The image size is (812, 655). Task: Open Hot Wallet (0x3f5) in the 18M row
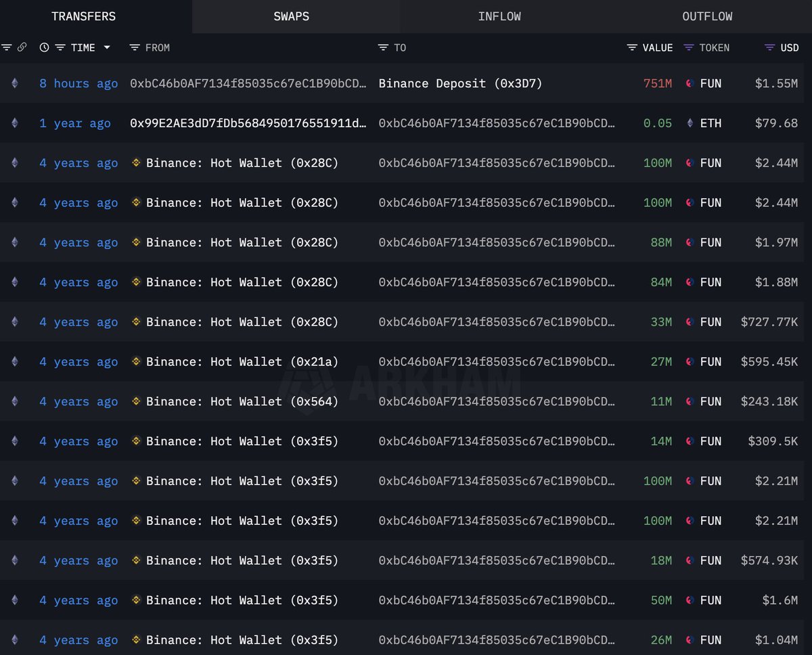[x=242, y=560]
